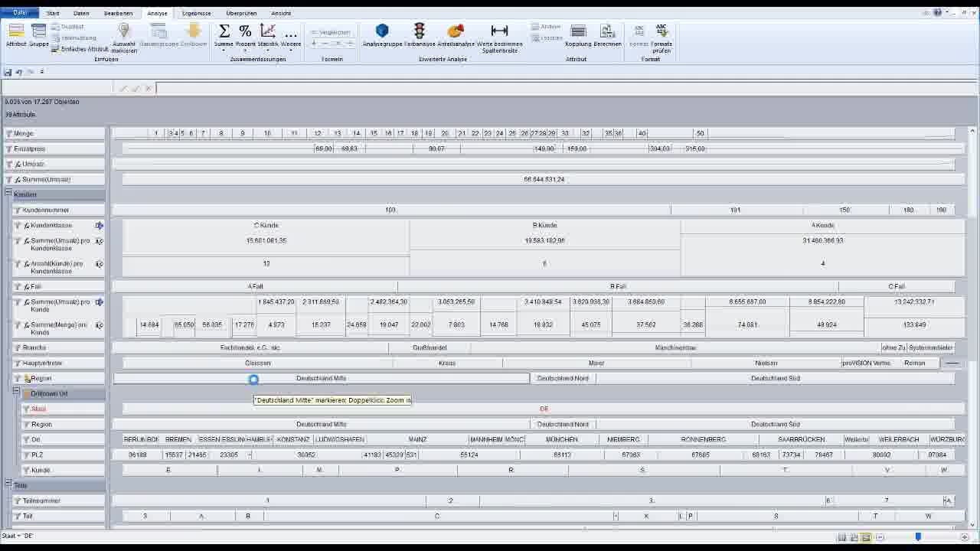Select the A Kunde customer class cell
This screenshot has width=980, height=551.
tap(823, 226)
